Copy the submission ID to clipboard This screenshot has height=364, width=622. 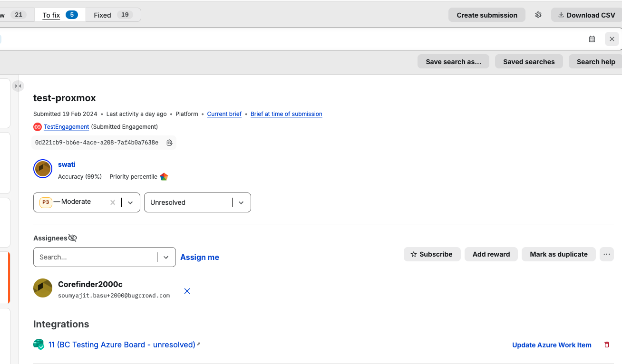point(169,143)
